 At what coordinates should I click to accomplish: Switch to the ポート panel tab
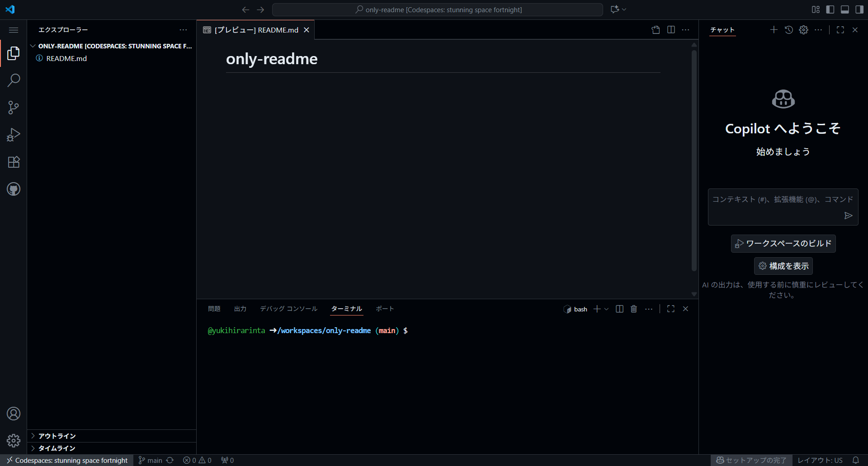pos(385,309)
